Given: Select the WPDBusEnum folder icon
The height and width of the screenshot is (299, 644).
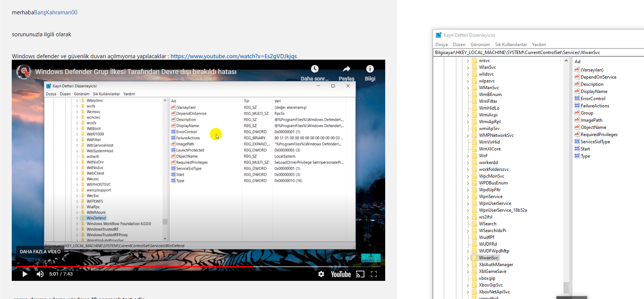Looking at the screenshot, I should point(474,183).
